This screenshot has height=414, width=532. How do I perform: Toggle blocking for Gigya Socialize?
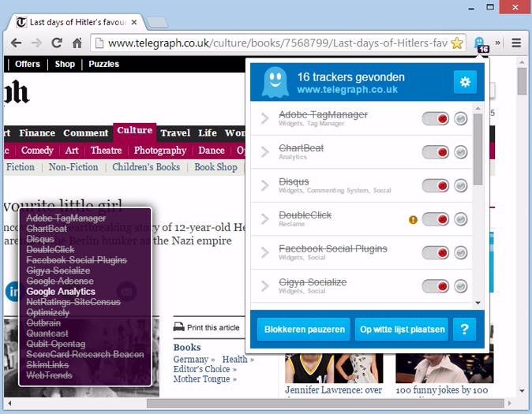point(435,286)
